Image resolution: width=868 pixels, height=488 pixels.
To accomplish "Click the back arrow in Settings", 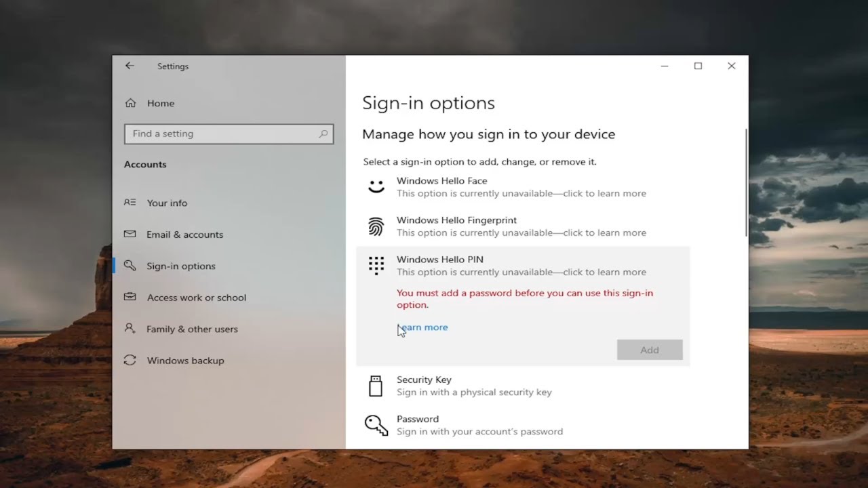I will (x=130, y=66).
